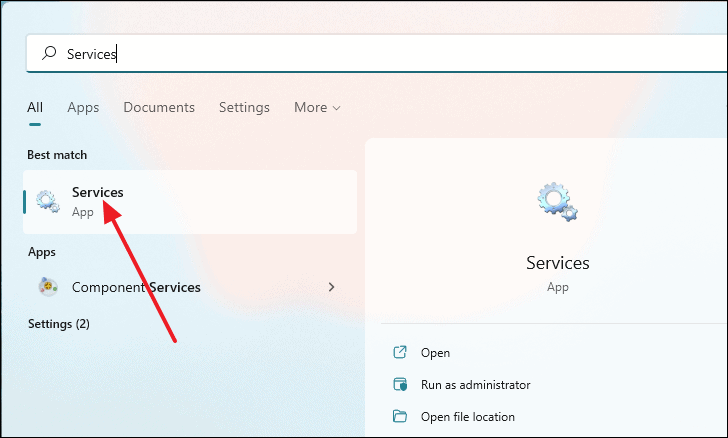Click the Services gear icon in Best match

click(x=48, y=201)
